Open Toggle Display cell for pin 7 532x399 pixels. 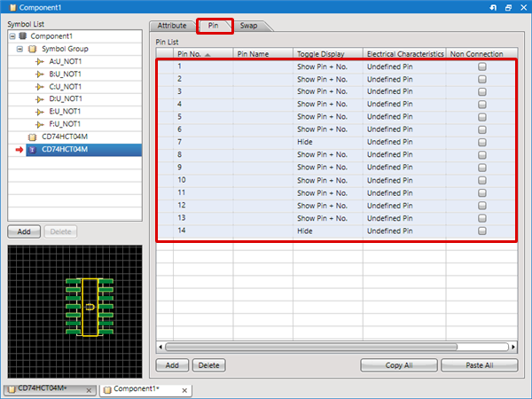[328, 142]
